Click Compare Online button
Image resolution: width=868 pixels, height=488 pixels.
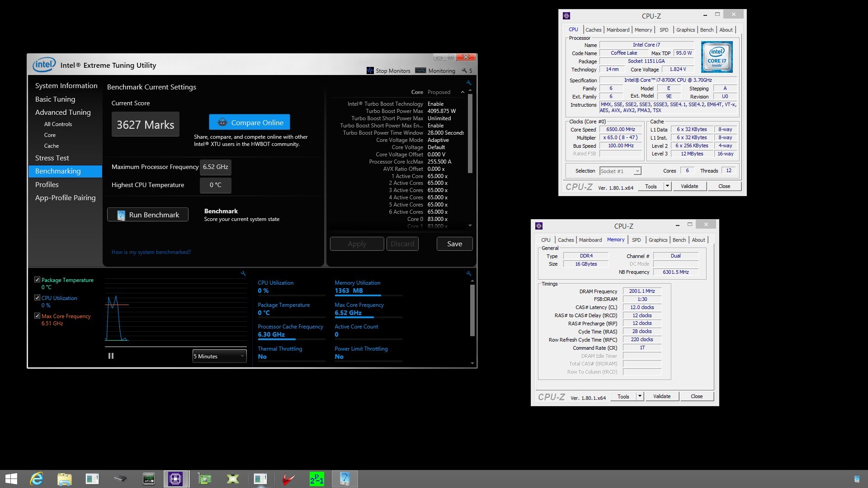tap(250, 122)
